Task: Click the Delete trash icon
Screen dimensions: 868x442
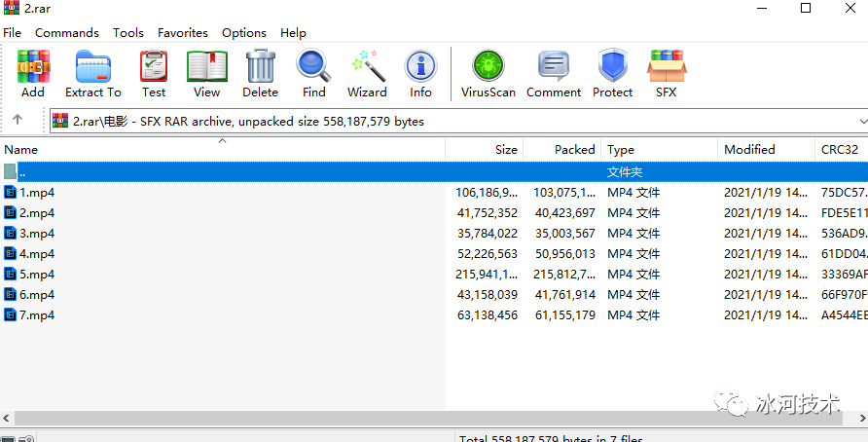Action: point(260,66)
